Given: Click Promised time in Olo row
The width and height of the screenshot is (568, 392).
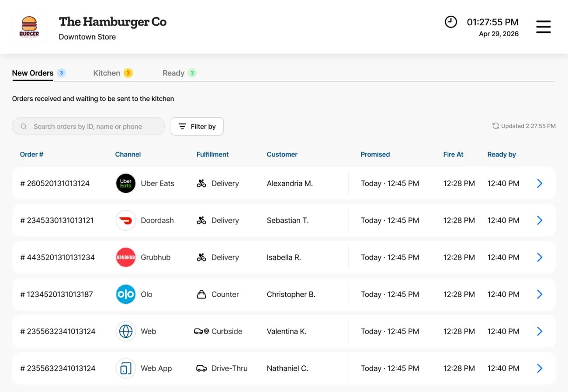Looking at the screenshot, I should click(390, 295).
